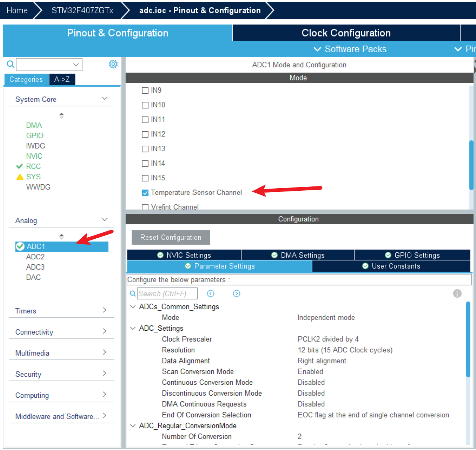Select WWDG in System Core list

click(x=38, y=187)
